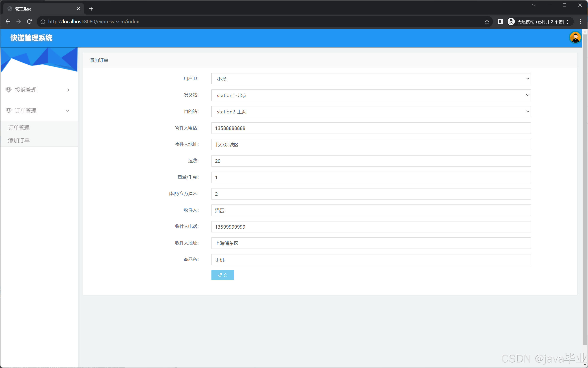Go to 添加订单 submenu item
Viewport: 588px width, 368px height.
coord(19,140)
